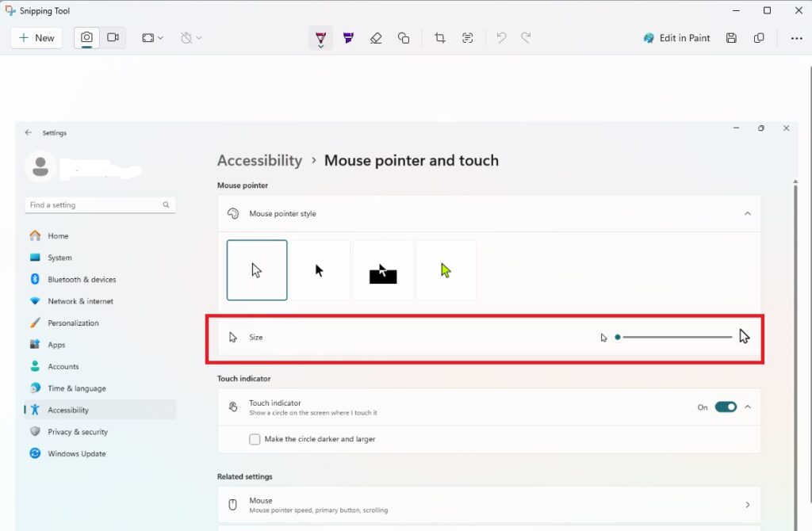Save the screenshot
Screen dimensions: 812x531
pos(731,37)
